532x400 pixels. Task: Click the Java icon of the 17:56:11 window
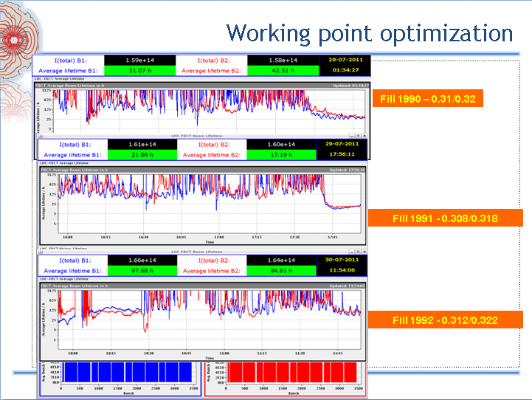pyautogui.click(x=41, y=136)
